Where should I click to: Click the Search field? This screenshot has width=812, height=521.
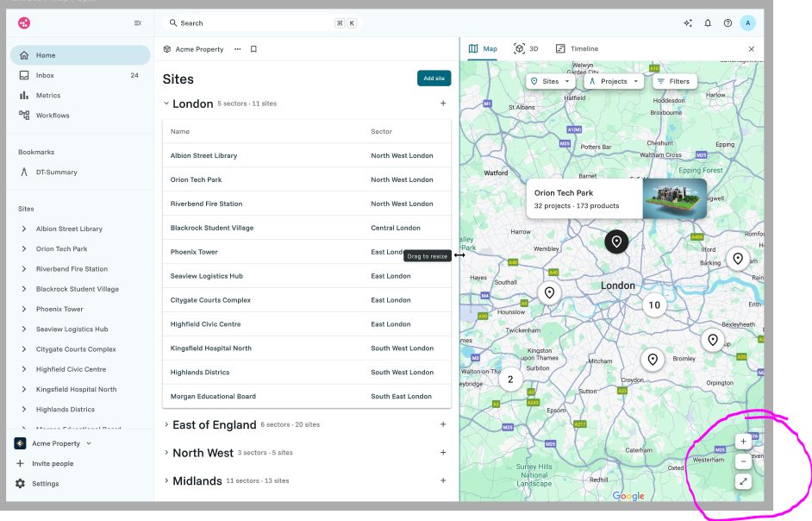pyautogui.click(x=263, y=22)
